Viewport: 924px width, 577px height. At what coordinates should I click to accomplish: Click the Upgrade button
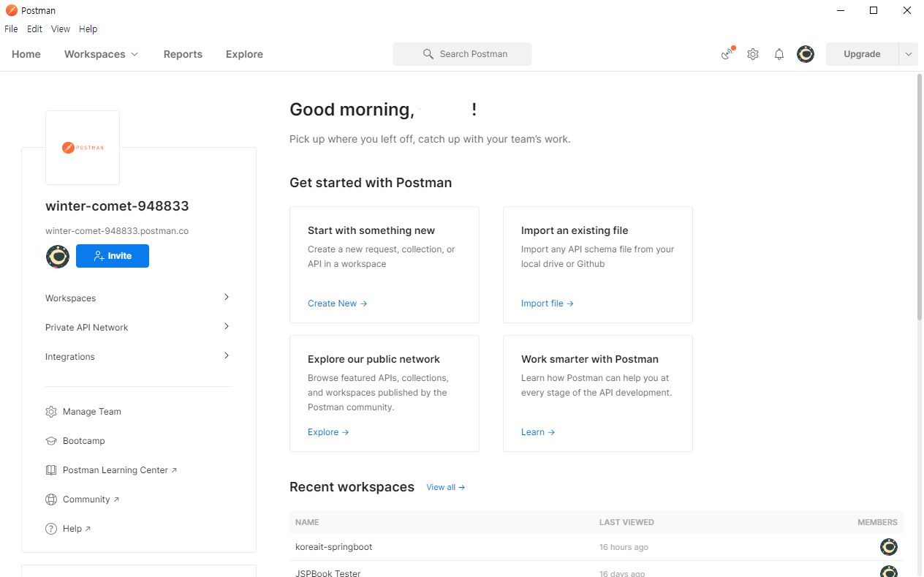coord(862,54)
